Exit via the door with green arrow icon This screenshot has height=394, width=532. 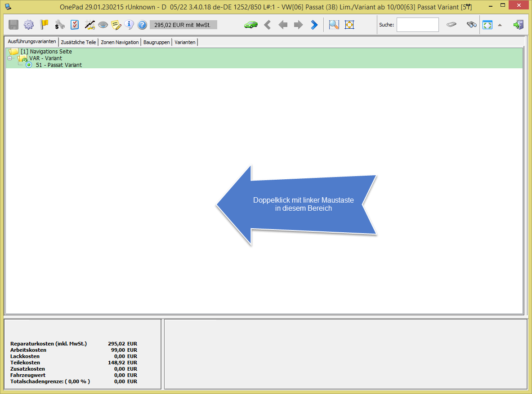click(x=519, y=25)
